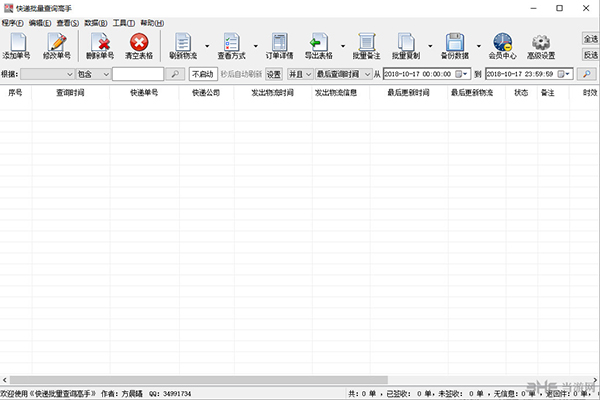Image resolution: width=600 pixels, height=400 pixels.
Task: Open the 根据 field combo box
Action: [47, 74]
